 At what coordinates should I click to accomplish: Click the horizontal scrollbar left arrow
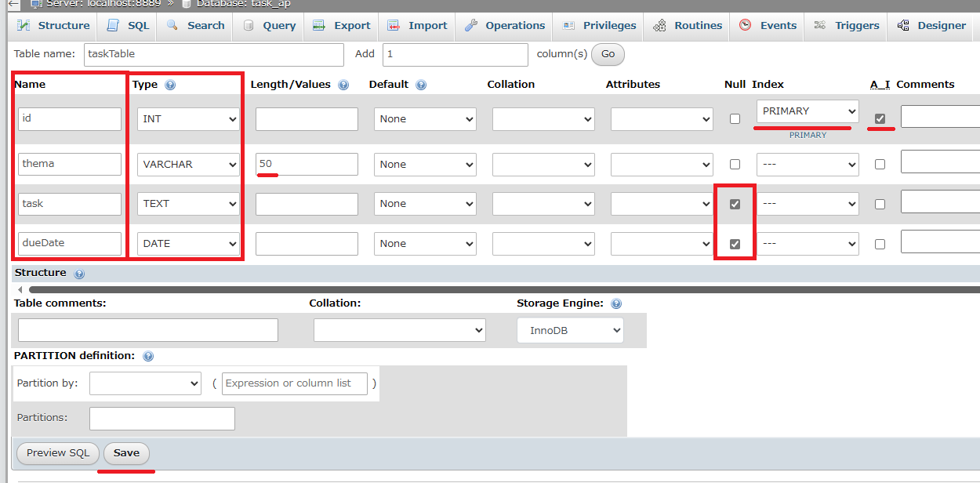20,290
